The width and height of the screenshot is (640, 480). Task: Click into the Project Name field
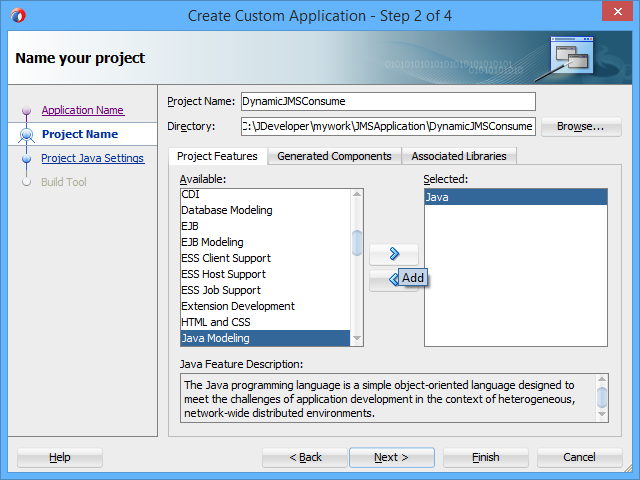click(388, 101)
